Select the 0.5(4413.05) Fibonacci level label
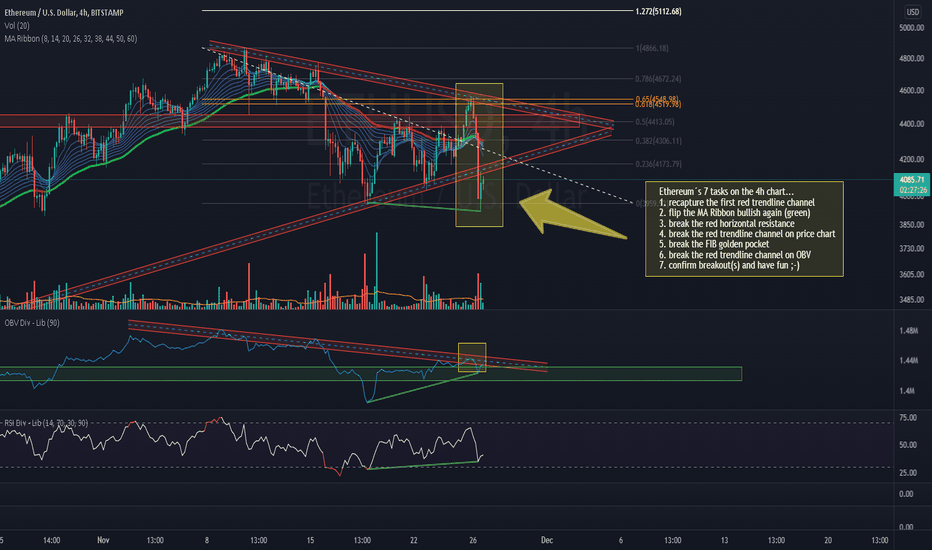This screenshot has width=932, height=550. [655, 122]
